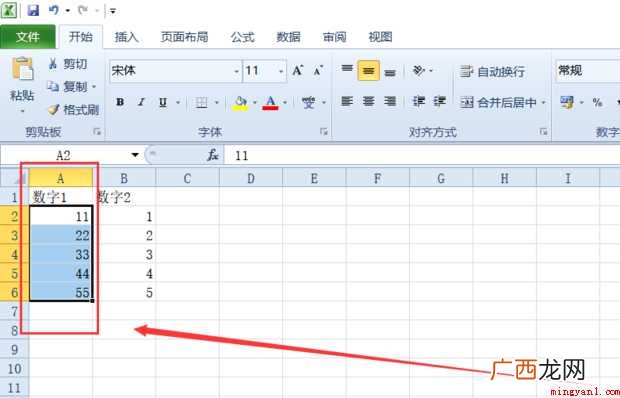Switch to the 公式 tab

pyautogui.click(x=242, y=37)
